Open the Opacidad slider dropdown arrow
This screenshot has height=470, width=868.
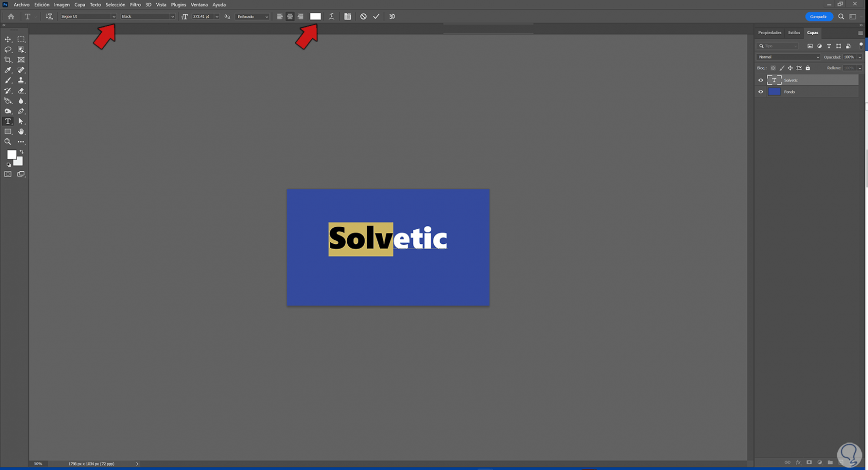(860, 57)
